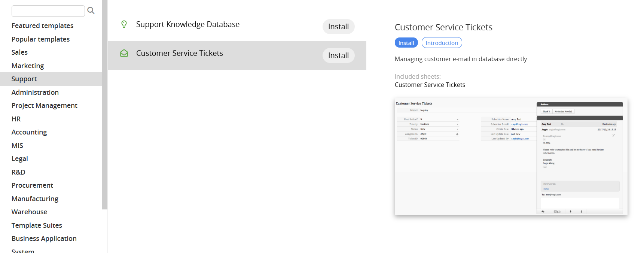Image resolution: width=644 pixels, height=266 pixels.
Task: Browse the Business Application category
Action: pyautogui.click(x=44, y=239)
